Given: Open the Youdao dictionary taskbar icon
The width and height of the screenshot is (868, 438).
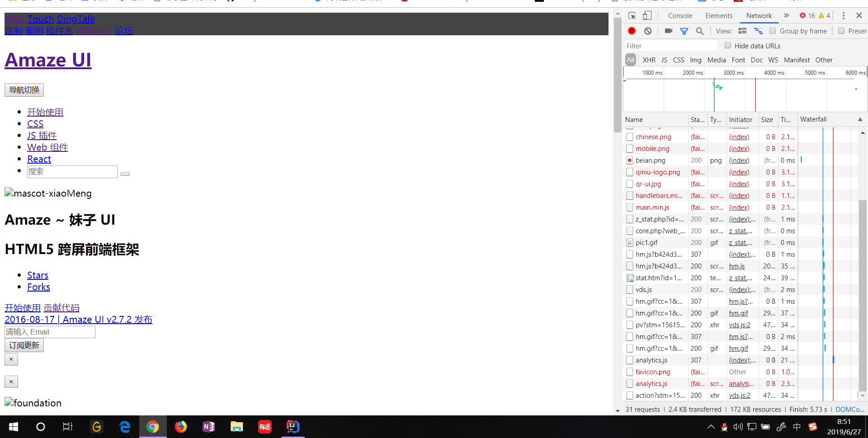Looking at the screenshot, I should tap(265, 427).
